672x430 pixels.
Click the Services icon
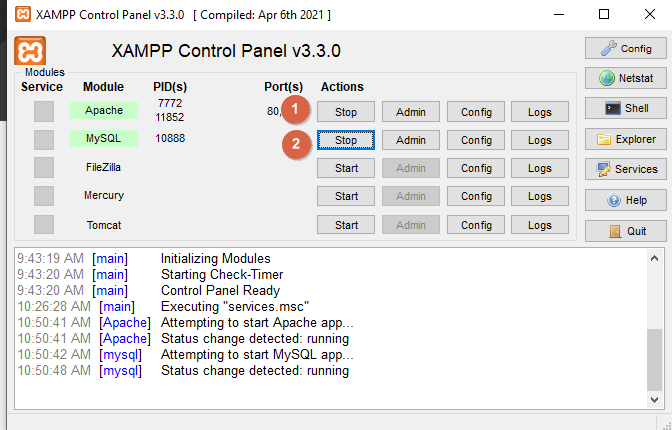(603, 169)
